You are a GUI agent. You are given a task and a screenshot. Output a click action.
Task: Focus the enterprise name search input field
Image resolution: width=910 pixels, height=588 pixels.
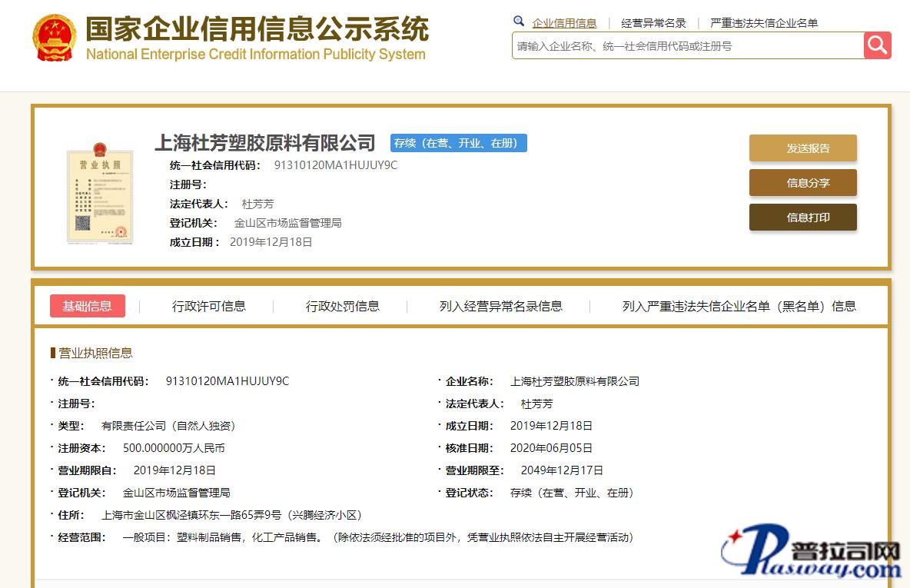tap(687, 46)
